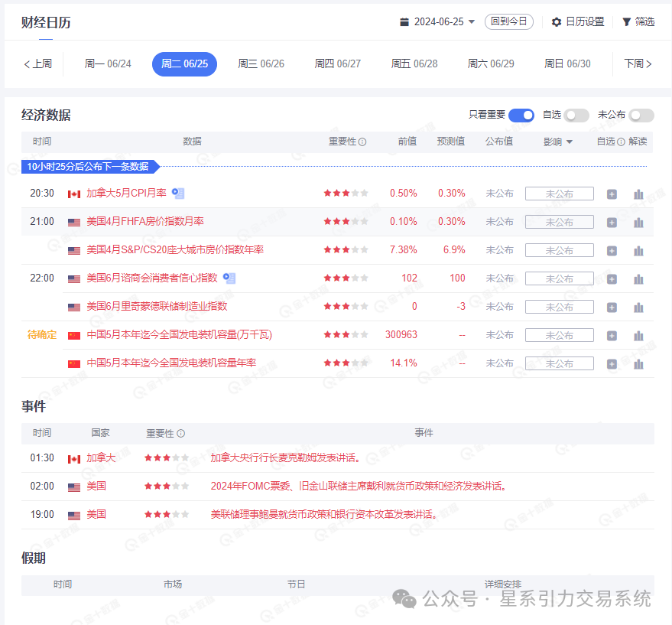Toggle 只看重要 switch off

tap(521, 116)
